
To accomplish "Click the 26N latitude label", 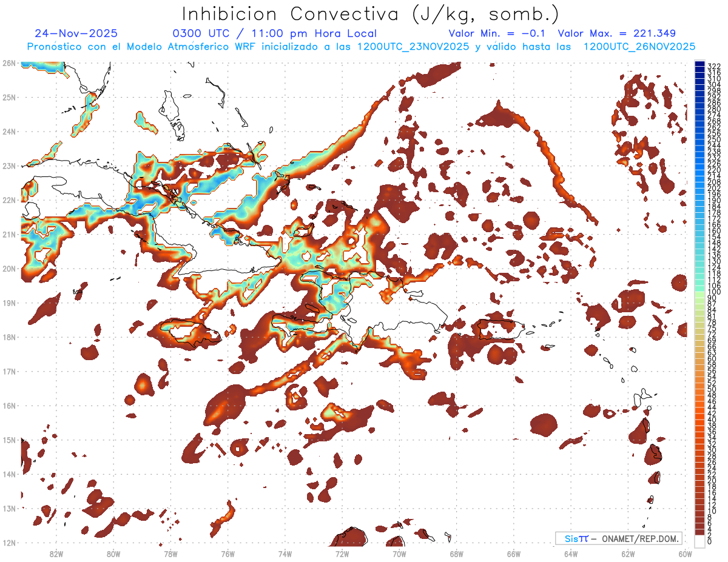I will (8, 63).
